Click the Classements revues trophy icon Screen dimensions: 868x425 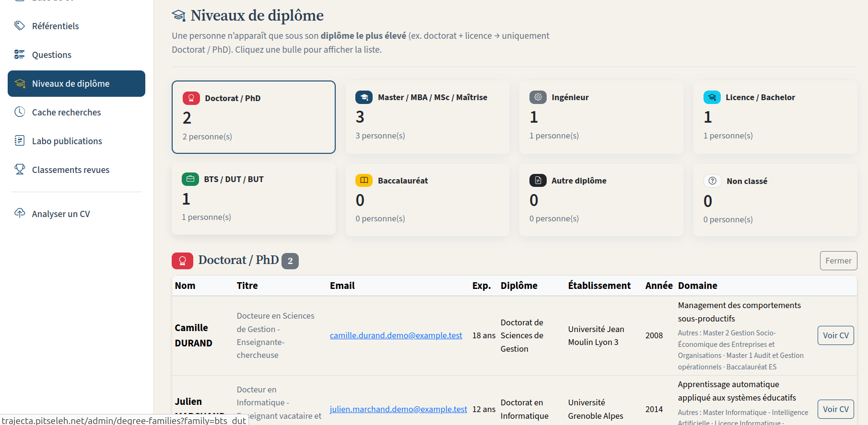pyautogui.click(x=20, y=169)
